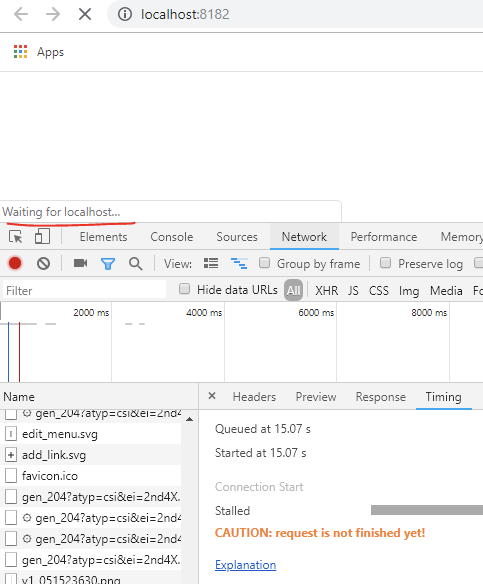This screenshot has height=584, width=483.
Task: Open the Explanation link
Action: point(245,565)
